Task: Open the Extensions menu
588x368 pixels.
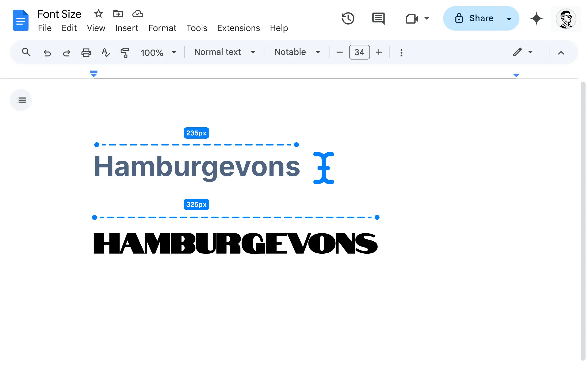Action: 239,28
